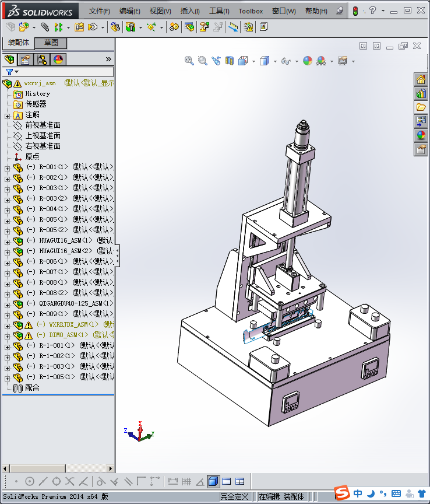Viewport: 430px width, 504px height.
Task: Click the Insert Components toolbar icon
Action: click(23, 27)
